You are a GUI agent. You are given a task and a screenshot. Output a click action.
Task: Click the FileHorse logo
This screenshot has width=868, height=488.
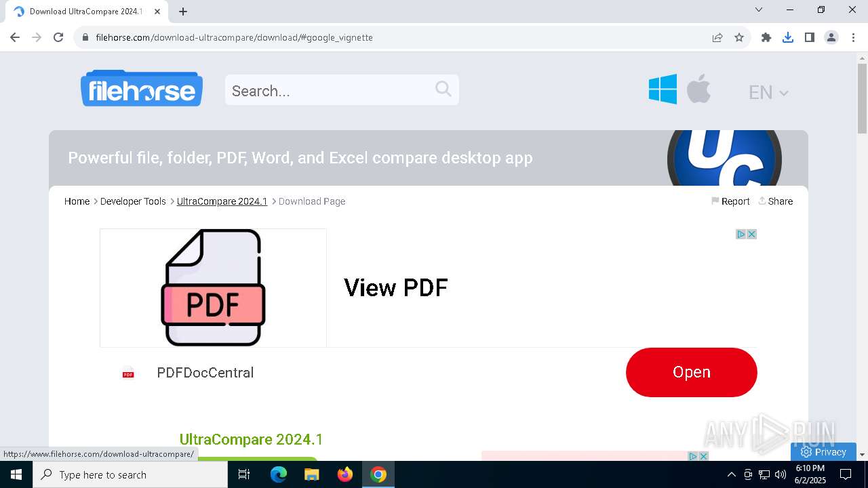[x=142, y=88]
